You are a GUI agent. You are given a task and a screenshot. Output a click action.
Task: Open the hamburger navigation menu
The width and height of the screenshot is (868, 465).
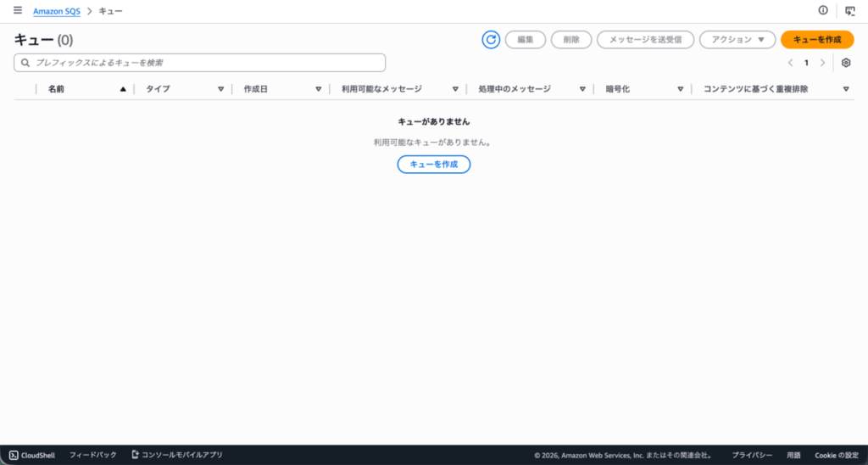(18, 10)
